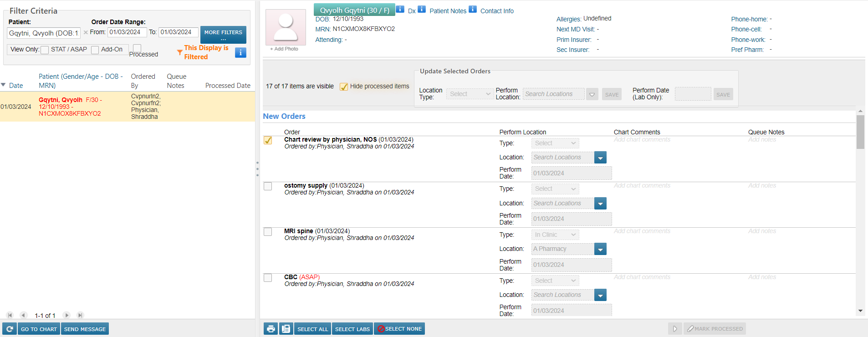The width and height of the screenshot is (868, 337).
Task: Click the print orders icon
Action: tap(271, 329)
